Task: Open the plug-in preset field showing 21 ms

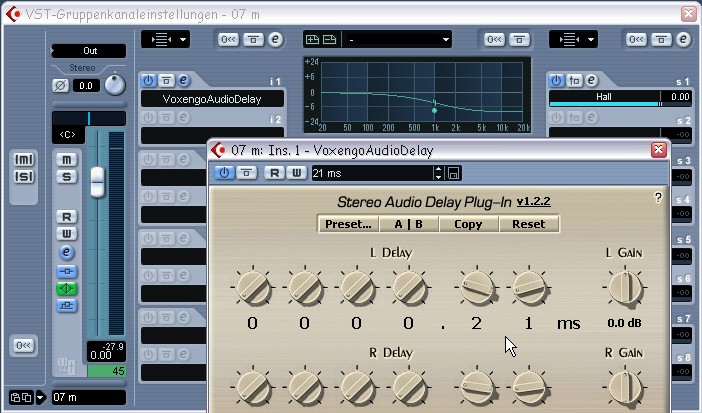Action: click(x=372, y=173)
